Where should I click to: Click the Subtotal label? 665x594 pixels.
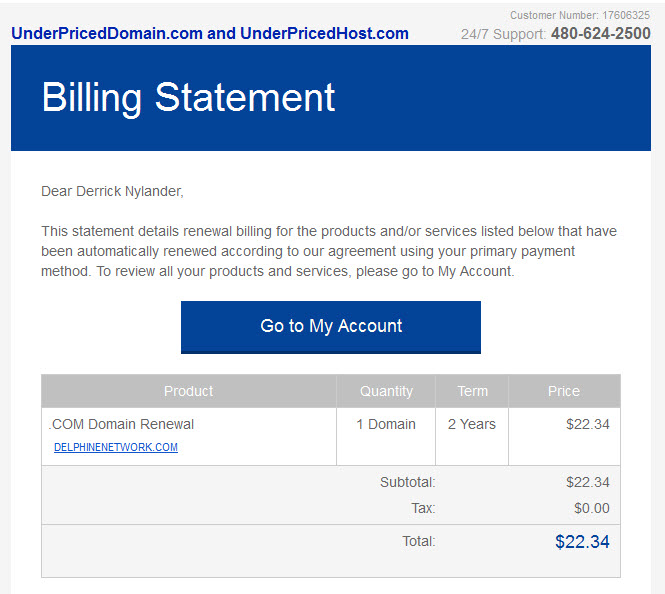(408, 482)
